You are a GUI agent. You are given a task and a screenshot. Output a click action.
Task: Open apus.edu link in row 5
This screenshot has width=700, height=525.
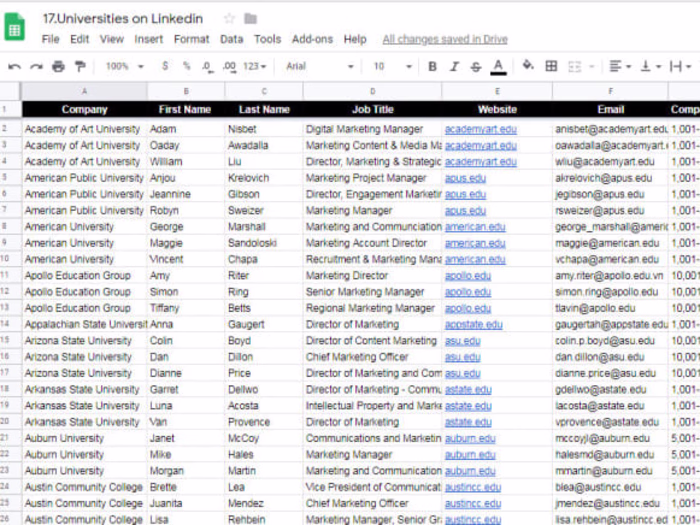point(465,178)
